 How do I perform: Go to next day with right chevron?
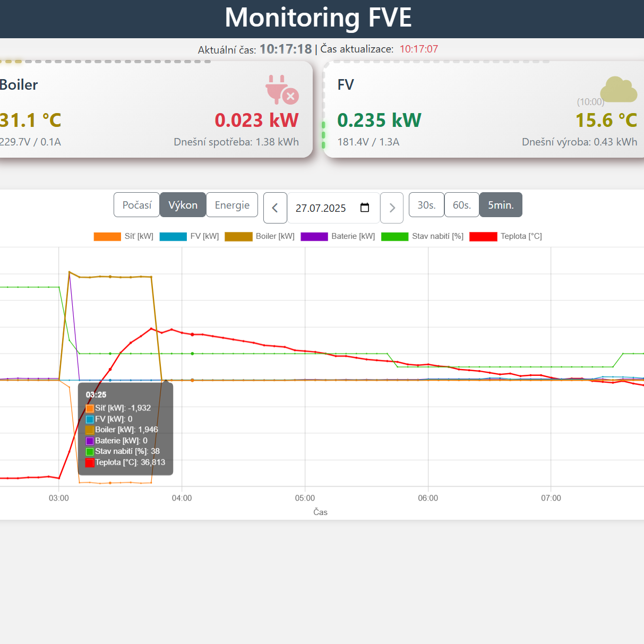tap(392, 208)
